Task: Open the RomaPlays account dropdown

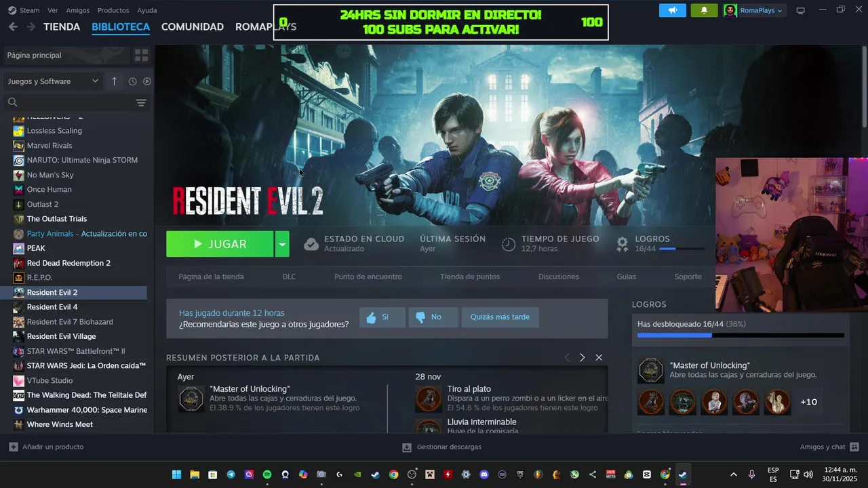Action: click(x=754, y=10)
